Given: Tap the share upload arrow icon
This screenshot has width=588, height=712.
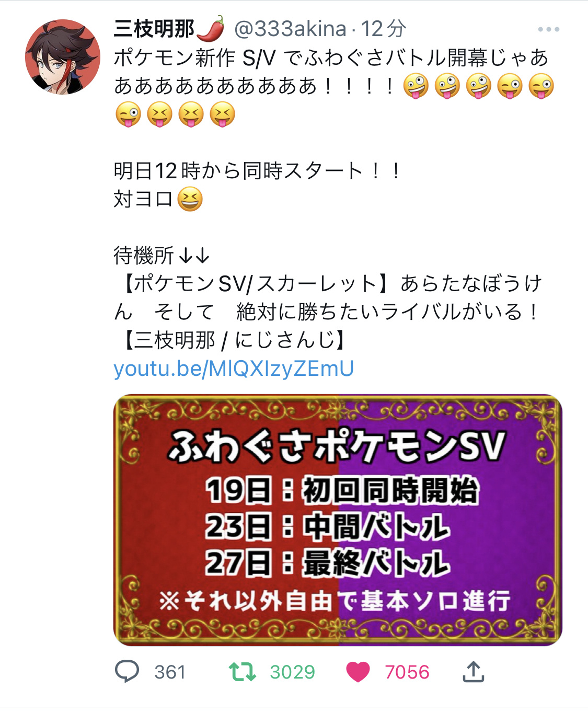Looking at the screenshot, I should (x=474, y=672).
